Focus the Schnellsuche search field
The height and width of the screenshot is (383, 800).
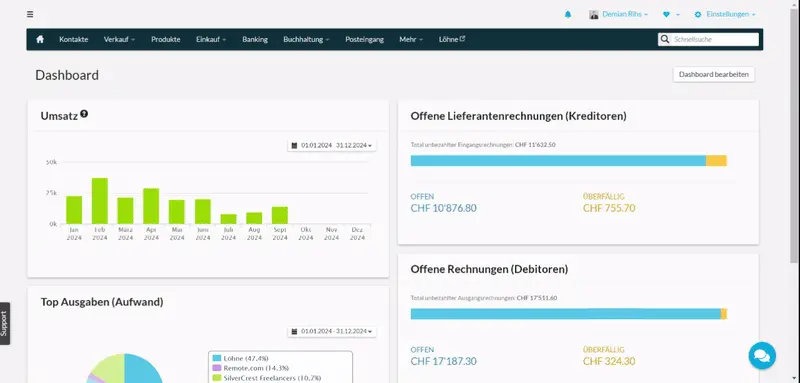coord(714,39)
